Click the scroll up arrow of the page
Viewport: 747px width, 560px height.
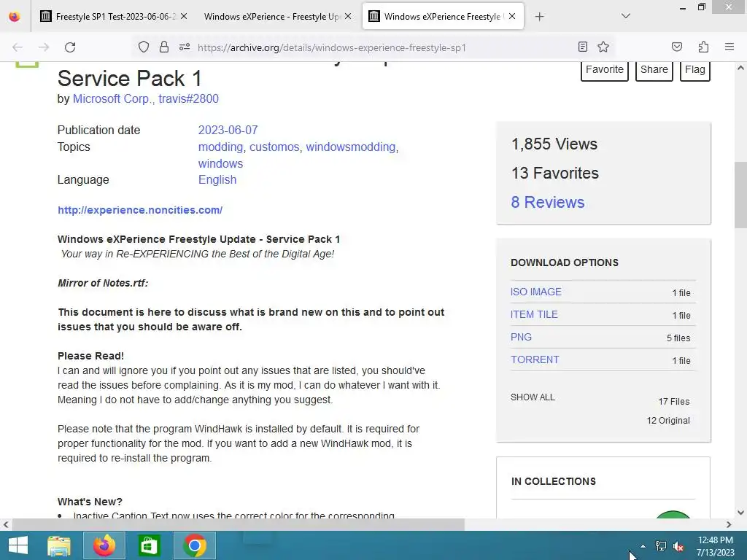point(740,68)
